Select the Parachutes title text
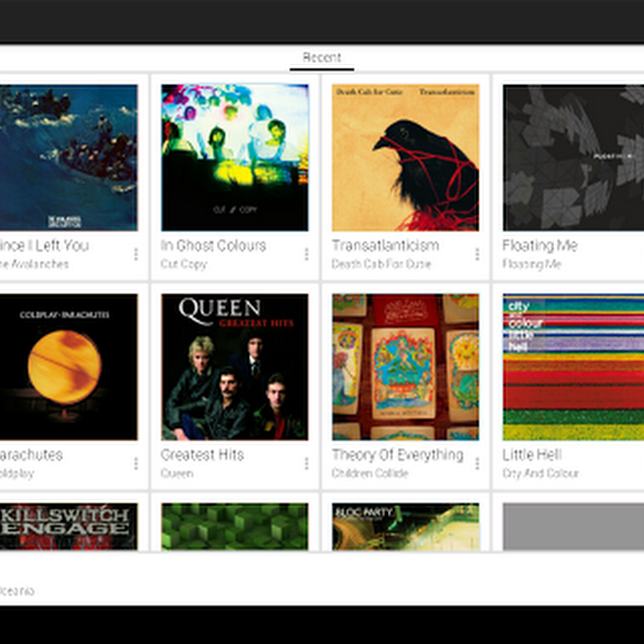 31,454
